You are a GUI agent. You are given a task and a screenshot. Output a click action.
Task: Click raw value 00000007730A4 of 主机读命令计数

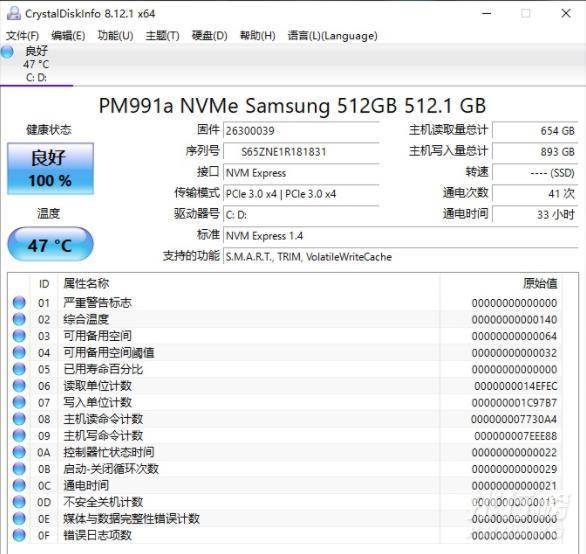click(x=514, y=419)
